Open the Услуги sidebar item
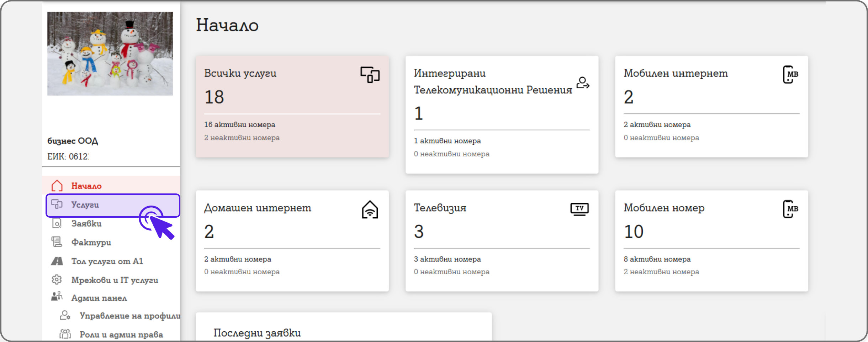The height and width of the screenshot is (342, 868). 113,205
